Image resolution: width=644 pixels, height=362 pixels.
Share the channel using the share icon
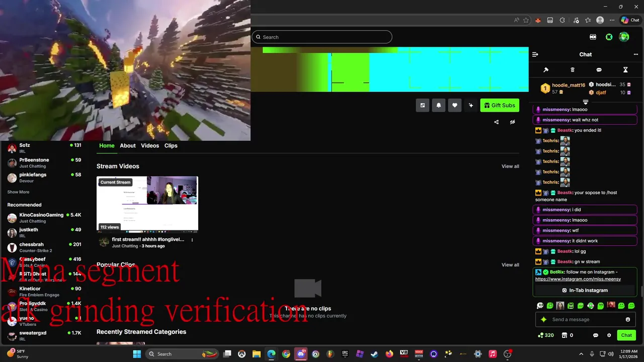pyautogui.click(x=497, y=122)
